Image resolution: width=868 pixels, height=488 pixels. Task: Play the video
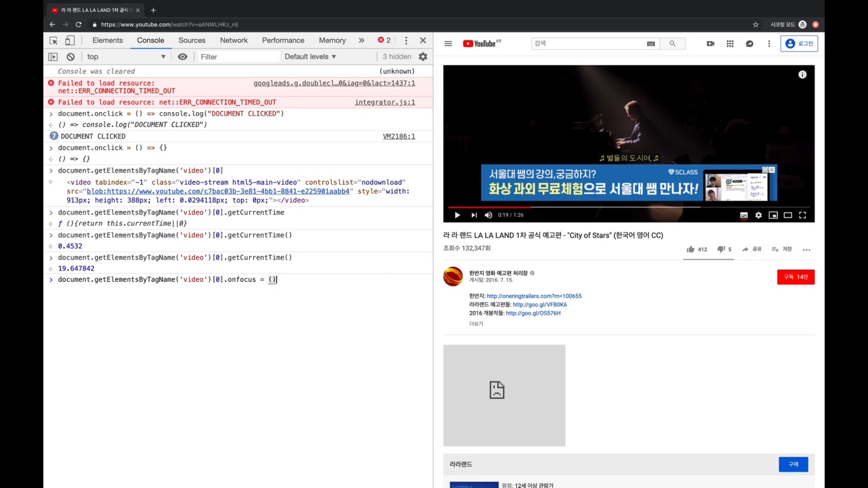[458, 215]
